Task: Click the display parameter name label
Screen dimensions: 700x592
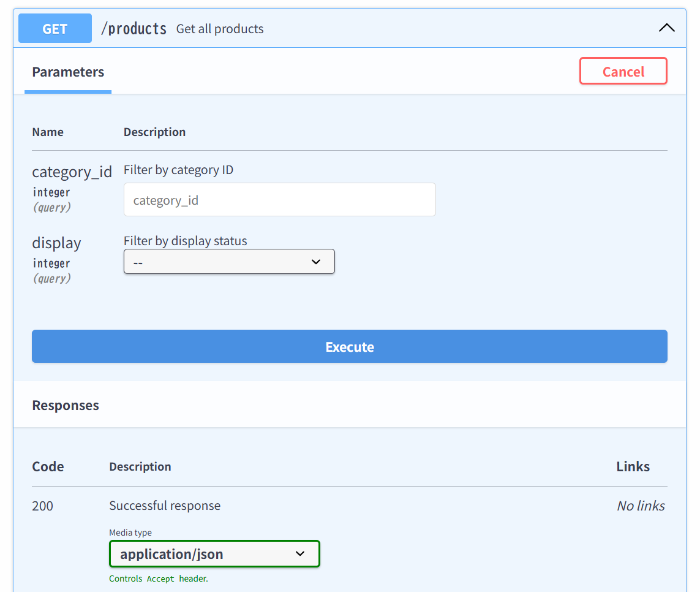Action: (x=56, y=243)
